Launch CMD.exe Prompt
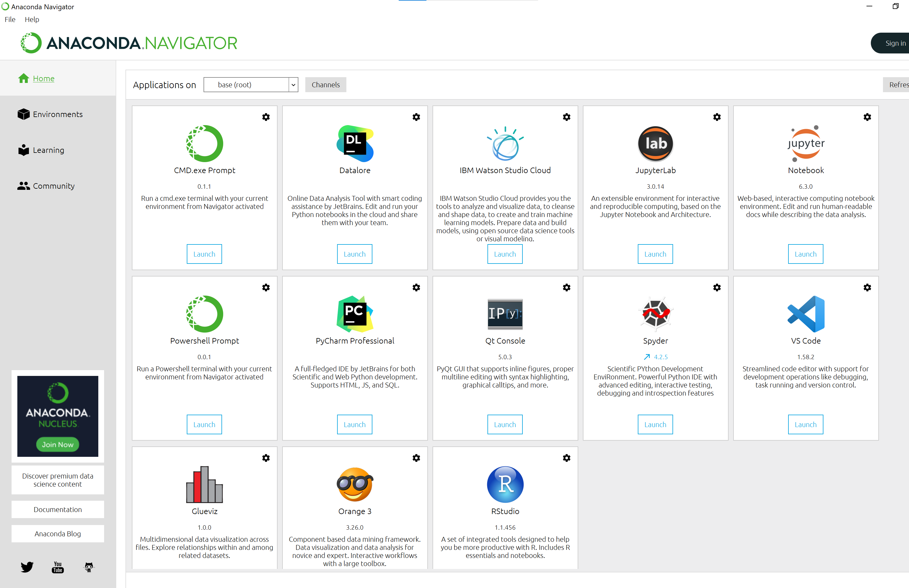 click(204, 254)
